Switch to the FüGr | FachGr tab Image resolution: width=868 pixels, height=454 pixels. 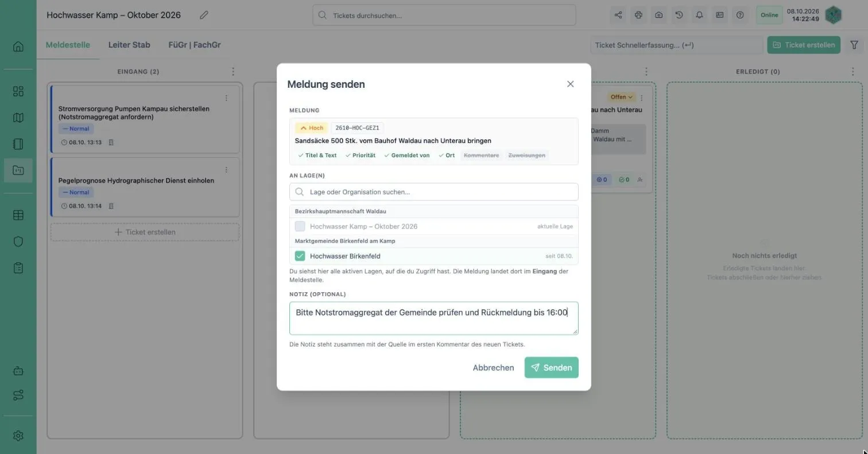point(195,45)
